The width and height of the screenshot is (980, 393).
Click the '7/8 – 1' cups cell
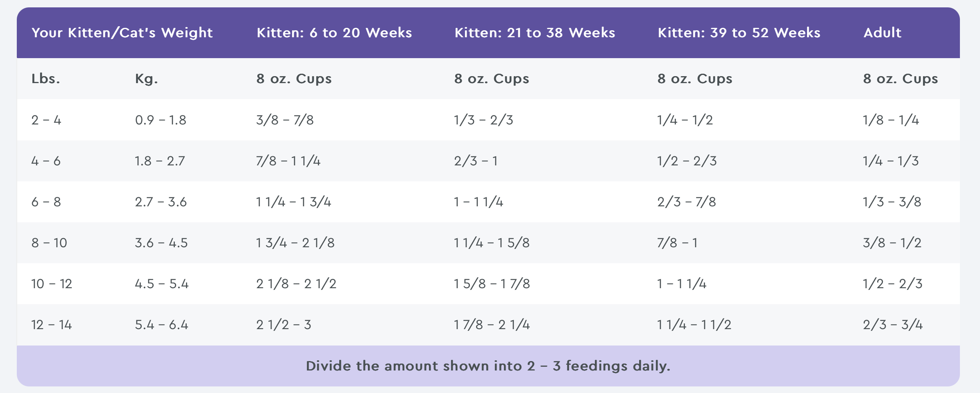point(677,243)
